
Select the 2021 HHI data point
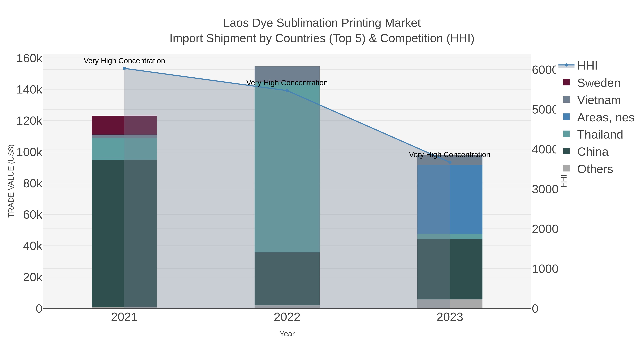click(124, 68)
